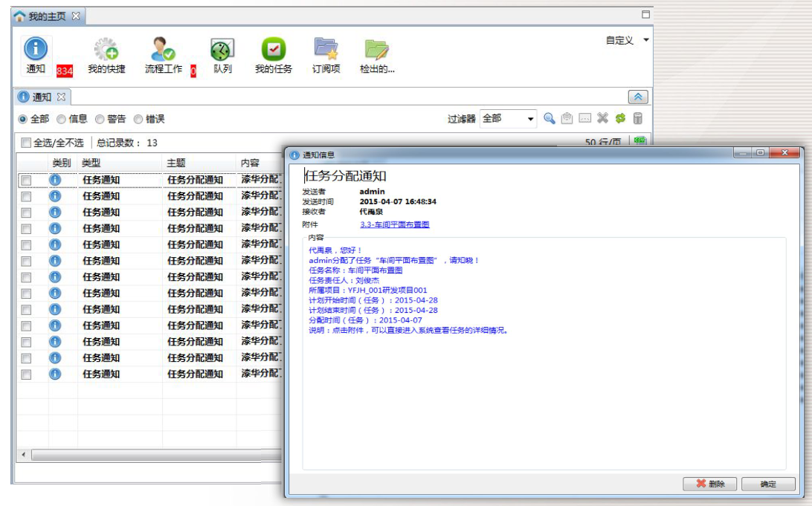Tick the first notification row checkbox
812x506 pixels.
tap(26, 180)
